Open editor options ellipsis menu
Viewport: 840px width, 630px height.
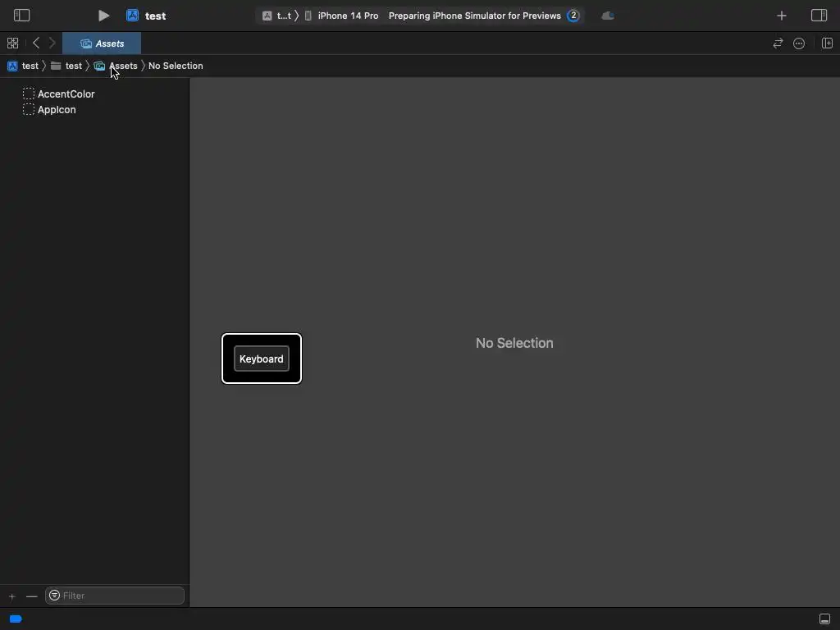pos(799,43)
